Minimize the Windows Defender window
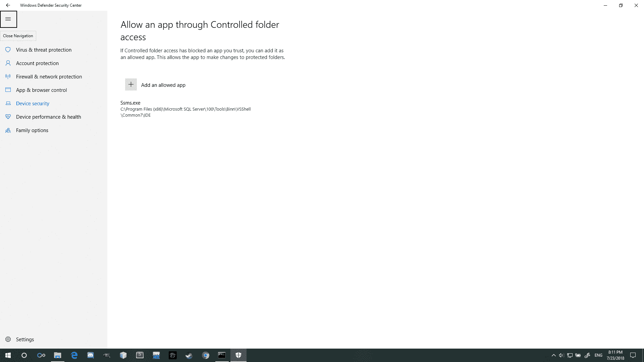 pyautogui.click(x=605, y=5)
